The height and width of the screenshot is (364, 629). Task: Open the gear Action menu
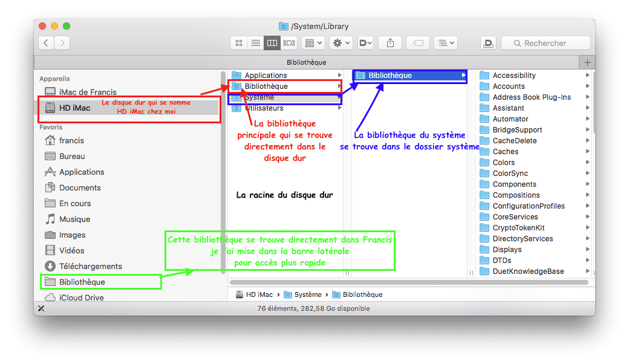[x=341, y=43]
